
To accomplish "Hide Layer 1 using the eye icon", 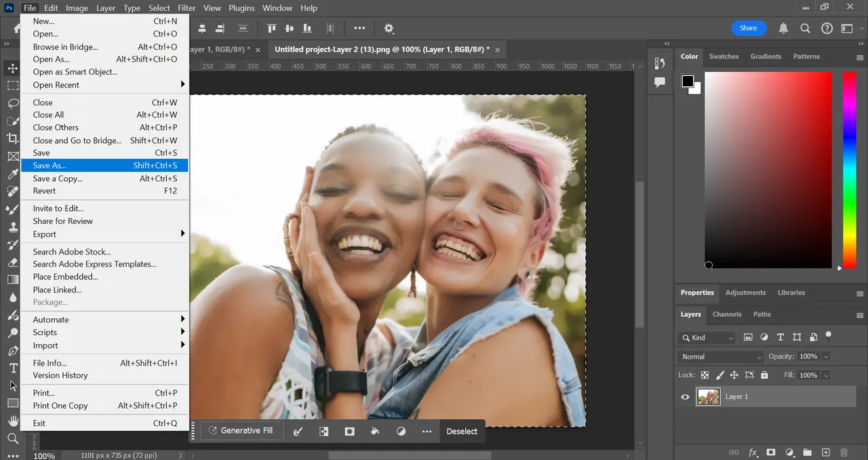I will [685, 397].
